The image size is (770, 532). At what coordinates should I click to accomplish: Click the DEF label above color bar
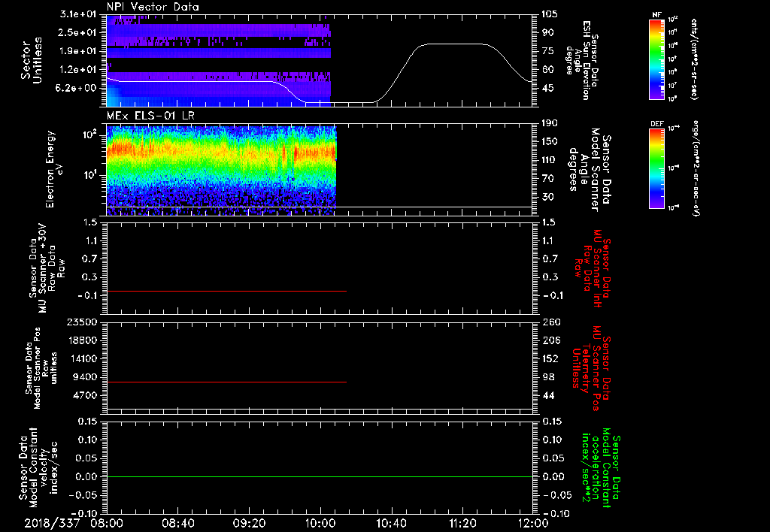click(x=656, y=124)
